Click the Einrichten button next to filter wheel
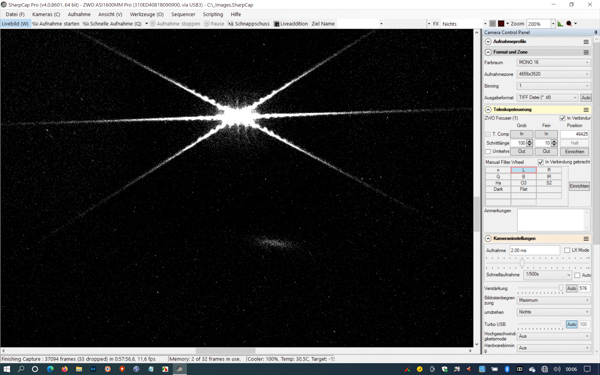 [x=579, y=186]
